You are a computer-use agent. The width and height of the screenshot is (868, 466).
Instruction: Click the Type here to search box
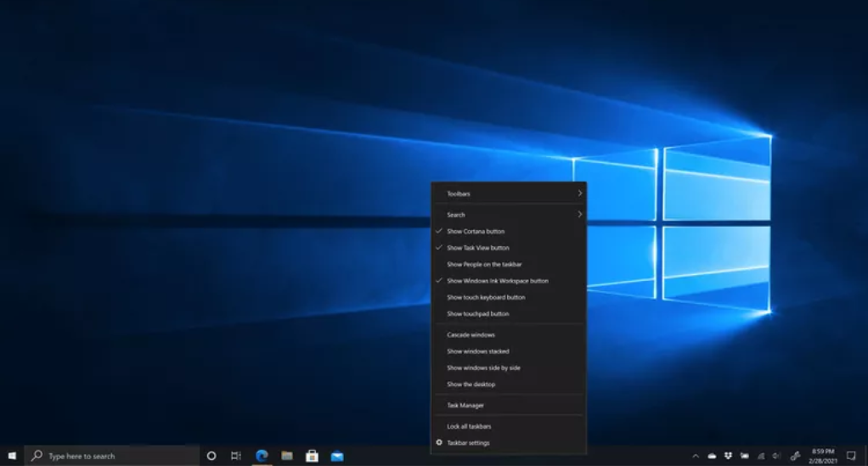point(112,456)
